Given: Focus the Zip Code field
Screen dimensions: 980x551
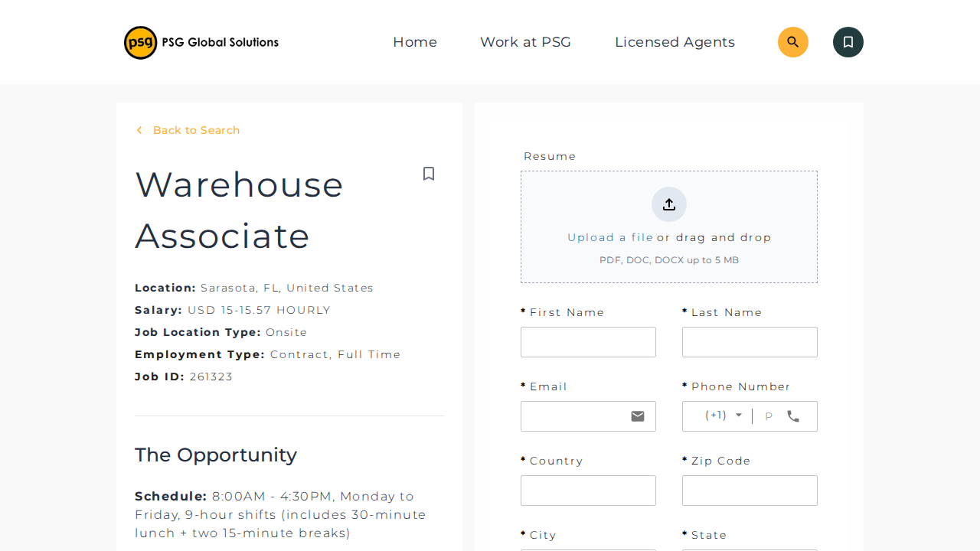Looking at the screenshot, I should click(750, 491).
